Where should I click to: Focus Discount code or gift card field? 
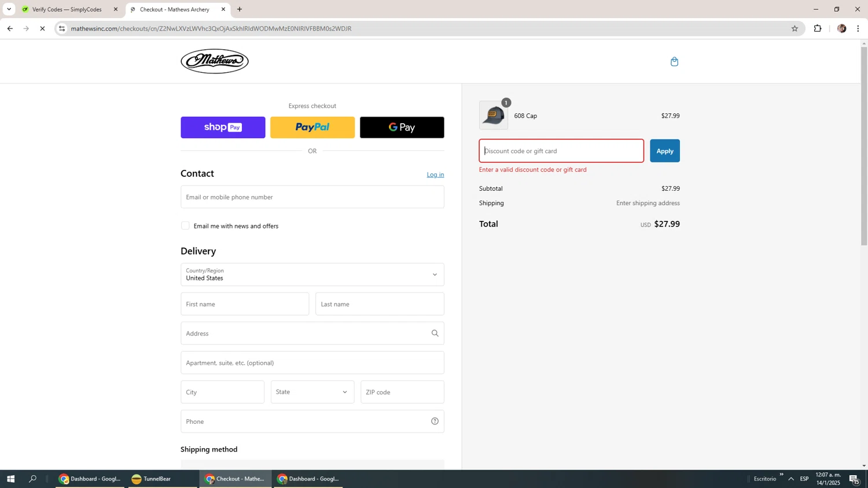561,151
